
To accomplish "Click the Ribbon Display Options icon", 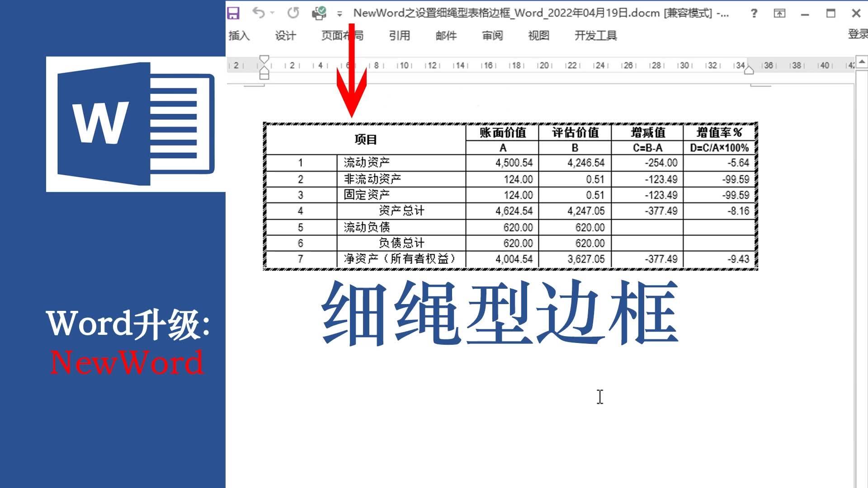I will [779, 13].
